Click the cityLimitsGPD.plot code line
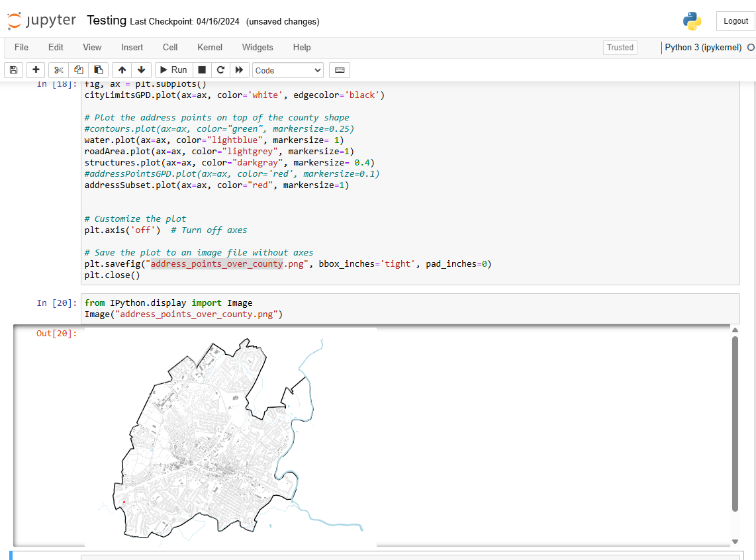 point(234,95)
